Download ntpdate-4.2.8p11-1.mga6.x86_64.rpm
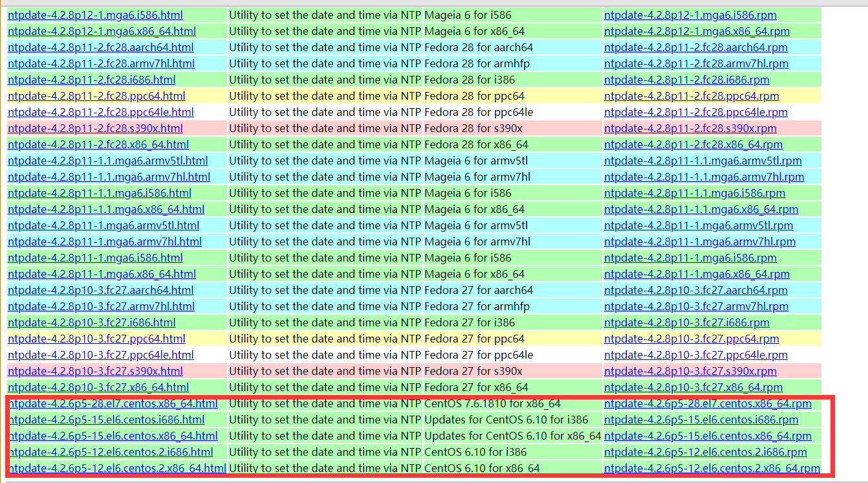The height and width of the screenshot is (483, 868). tap(697, 274)
